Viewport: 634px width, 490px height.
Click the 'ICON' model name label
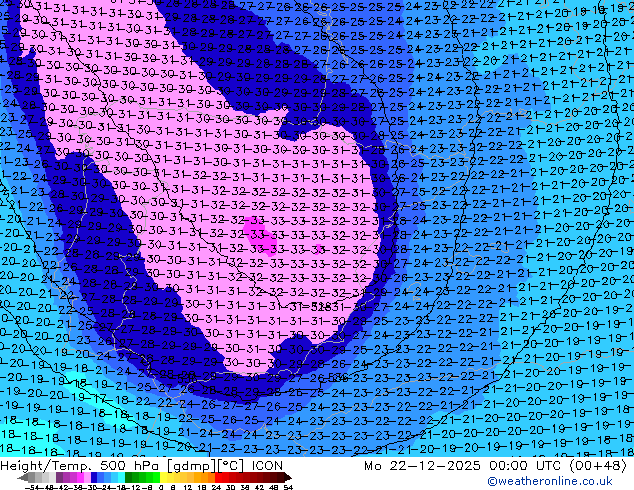pyautogui.click(x=267, y=466)
